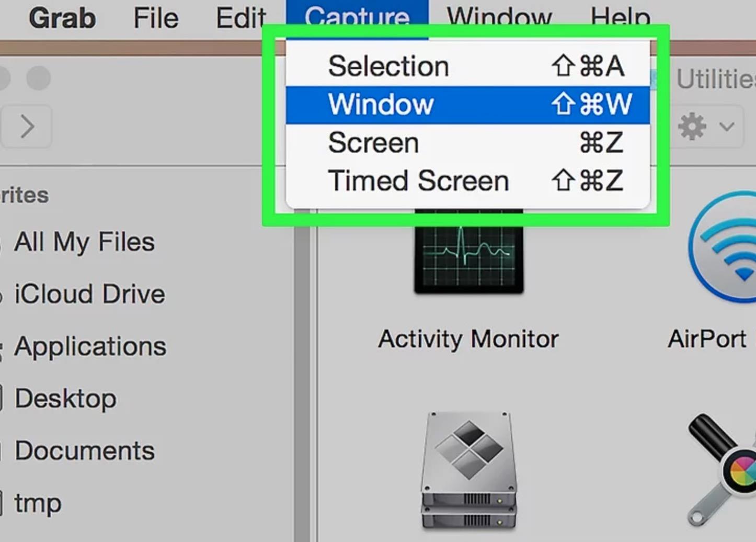Open the Edit menu
Screen dimensions: 756x542
[241, 18]
